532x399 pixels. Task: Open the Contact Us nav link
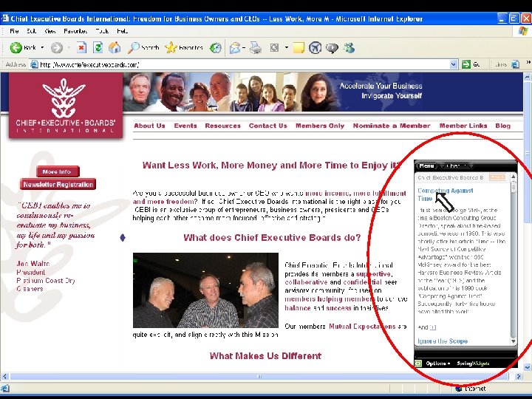coord(267,126)
